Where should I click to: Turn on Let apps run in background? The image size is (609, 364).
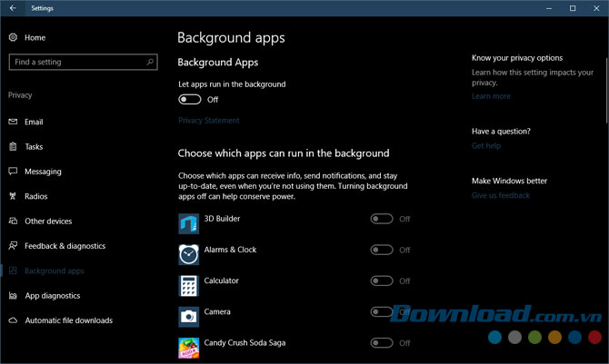pyautogui.click(x=190, y=99)
